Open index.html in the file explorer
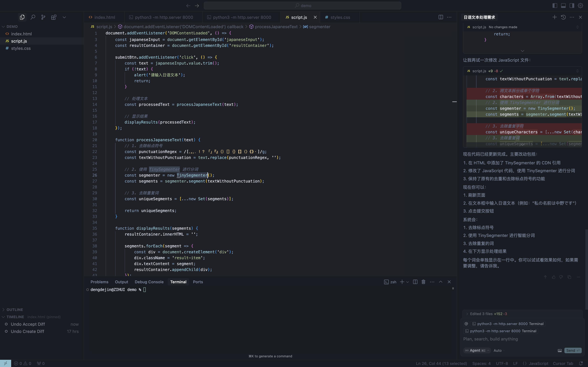The image size is (588, 367). pyautogui.click(x=21, y=34)
